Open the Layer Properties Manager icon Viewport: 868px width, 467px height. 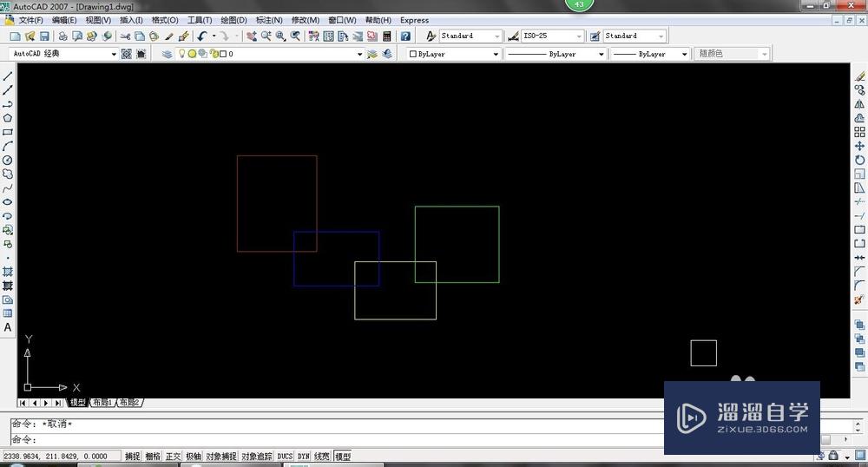167,54
